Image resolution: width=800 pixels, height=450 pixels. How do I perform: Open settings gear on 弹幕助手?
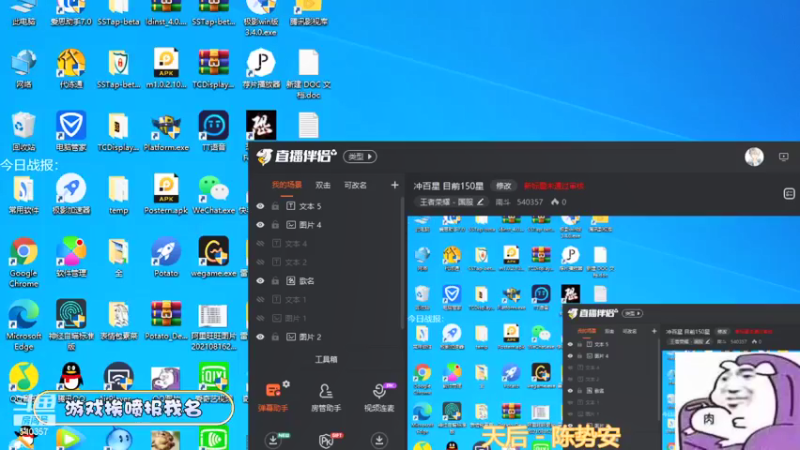coord(286,384)
